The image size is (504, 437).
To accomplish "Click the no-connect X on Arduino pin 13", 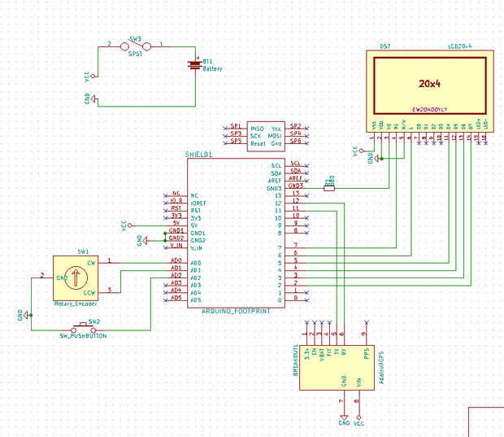I will tap(307, 195).
